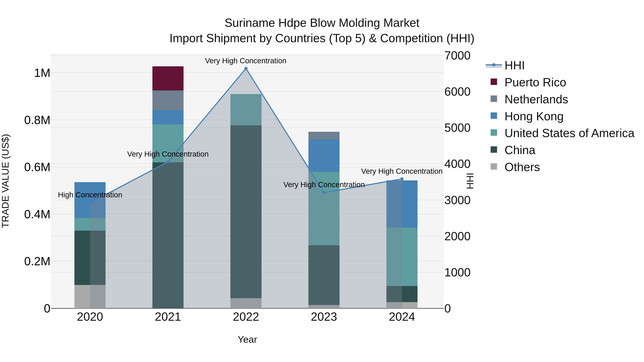Click the 0.6M tick on trade value axis
This screenshot has height=362, width=644.
[37, 167]
